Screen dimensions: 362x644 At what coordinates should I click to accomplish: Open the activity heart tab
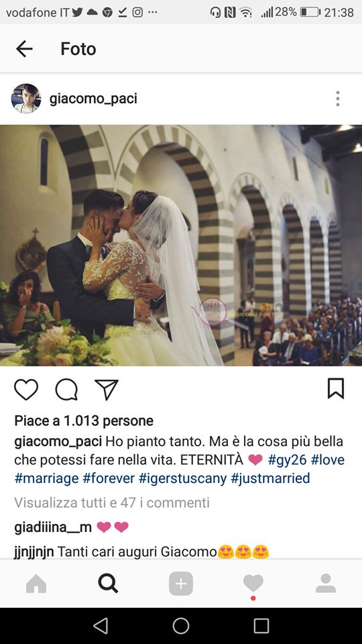pos(253,584)
